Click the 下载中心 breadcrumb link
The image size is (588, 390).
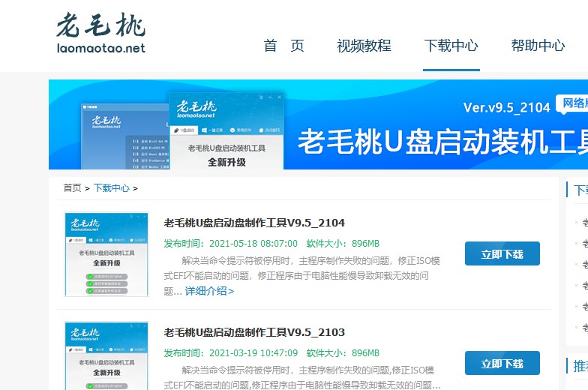point(111,187)
